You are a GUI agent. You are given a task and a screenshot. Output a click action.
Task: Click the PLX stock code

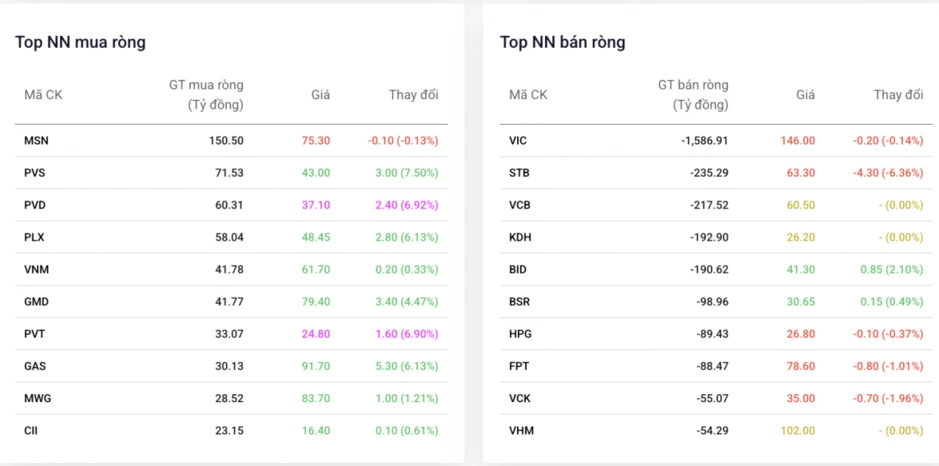tap(34, 237)
